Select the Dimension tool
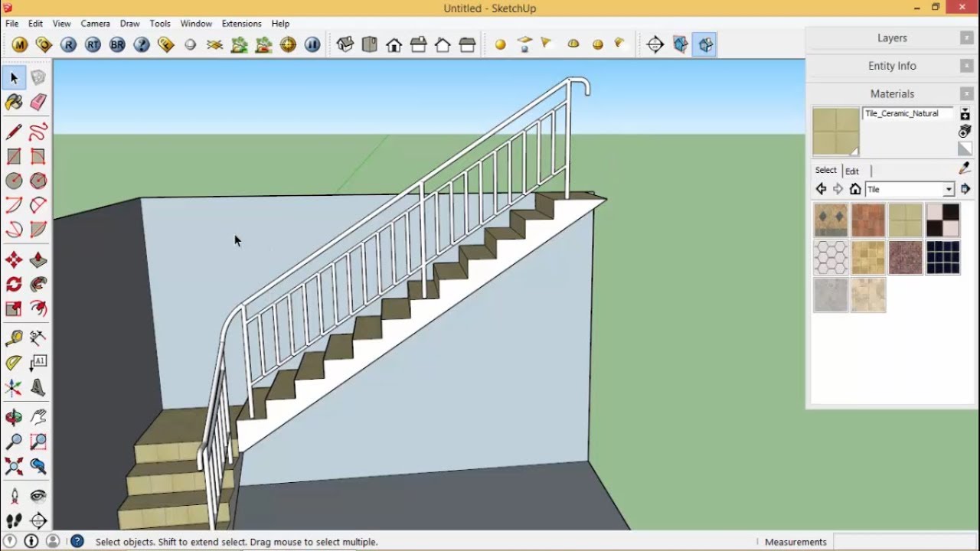The image size is (980, 551). click(38, 338)
